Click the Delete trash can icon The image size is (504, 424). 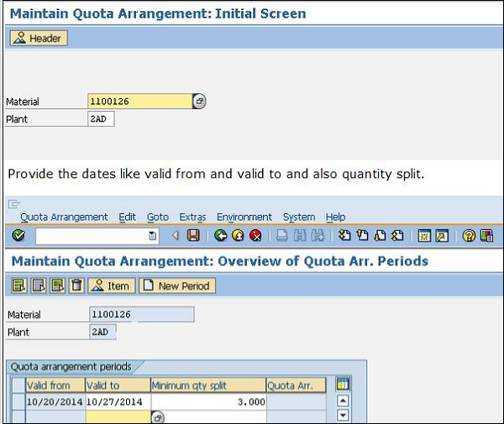(x=76, y=286)
